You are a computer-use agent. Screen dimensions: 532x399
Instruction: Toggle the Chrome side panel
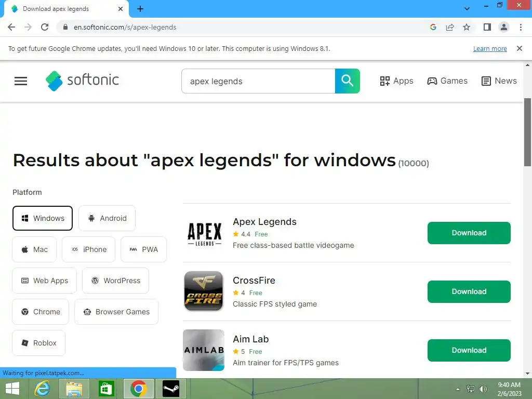[x=487, y=27]
